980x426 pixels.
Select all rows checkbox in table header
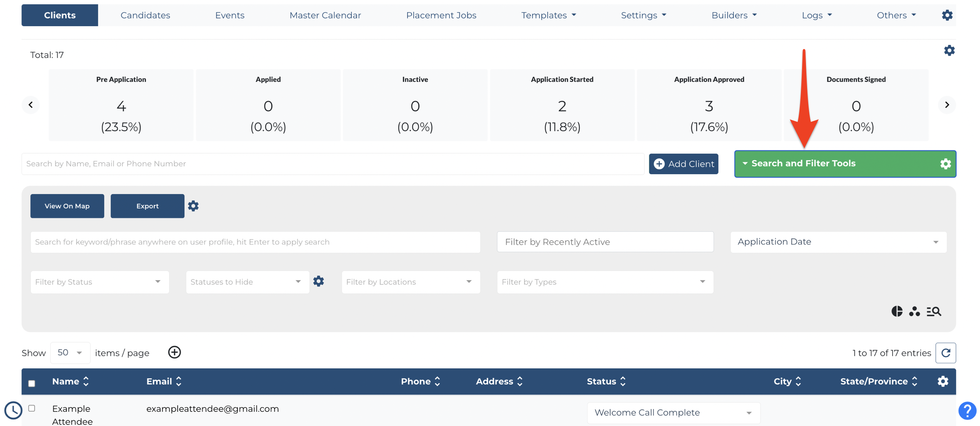pos(32,383)
